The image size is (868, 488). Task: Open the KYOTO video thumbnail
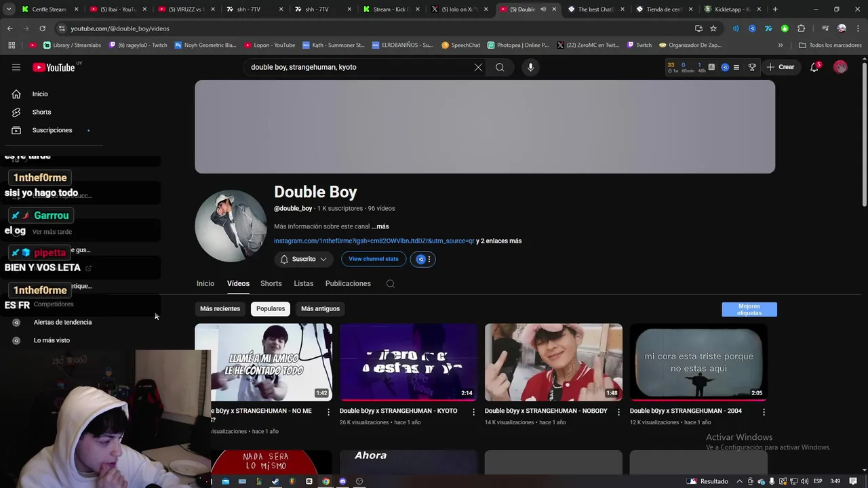pos(408,363)
